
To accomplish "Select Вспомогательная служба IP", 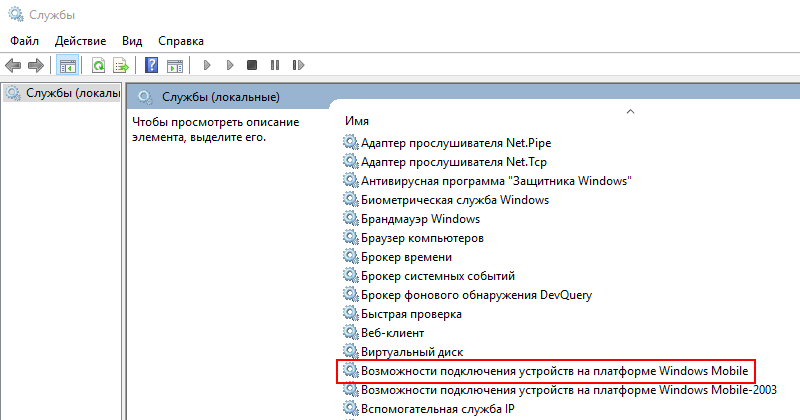I will click(429, 409).
